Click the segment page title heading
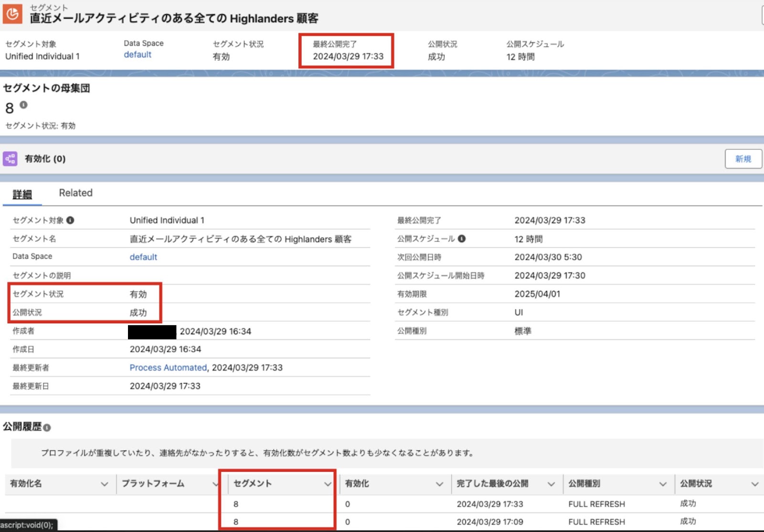 tap(174, 19)
